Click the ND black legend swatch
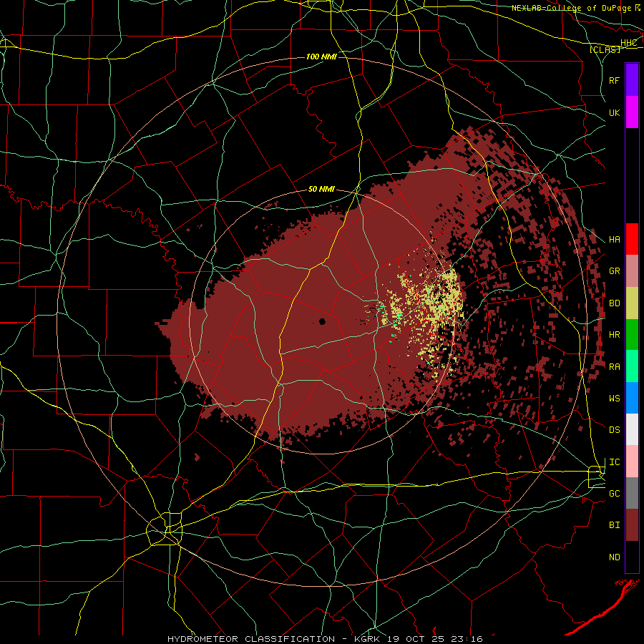Screen dimensions: 644x644 click(632, 557)
